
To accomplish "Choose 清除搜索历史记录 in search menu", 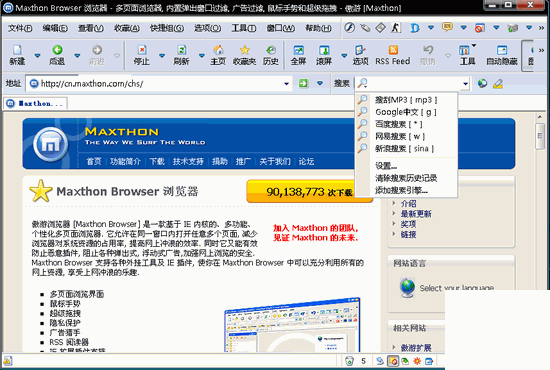I will pos(406,178).
